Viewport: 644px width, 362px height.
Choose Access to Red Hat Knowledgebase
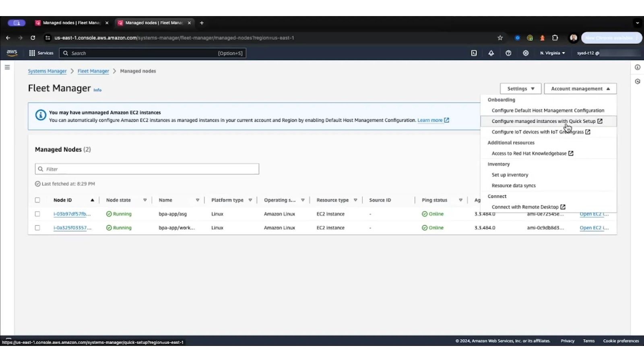548,153
